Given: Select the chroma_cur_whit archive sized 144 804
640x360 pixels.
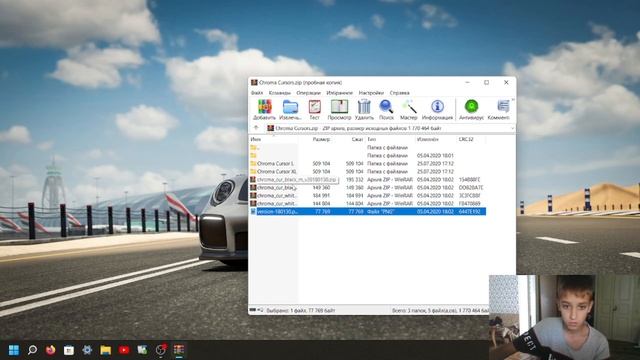Looking at the screenshot, I should tap(277, 204).
